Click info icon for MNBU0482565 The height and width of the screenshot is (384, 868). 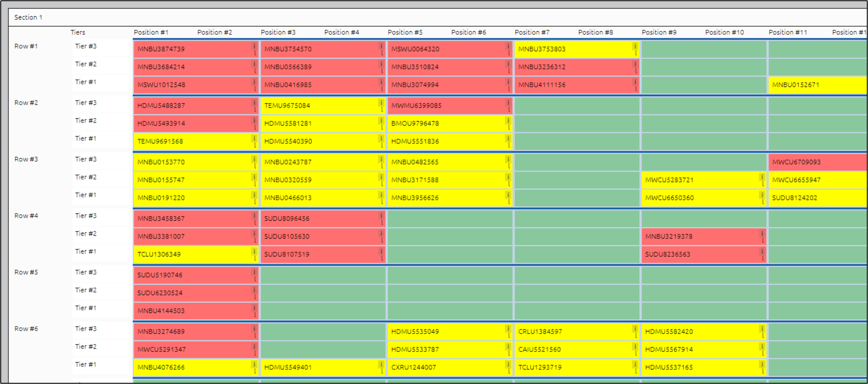pos(508,159)
